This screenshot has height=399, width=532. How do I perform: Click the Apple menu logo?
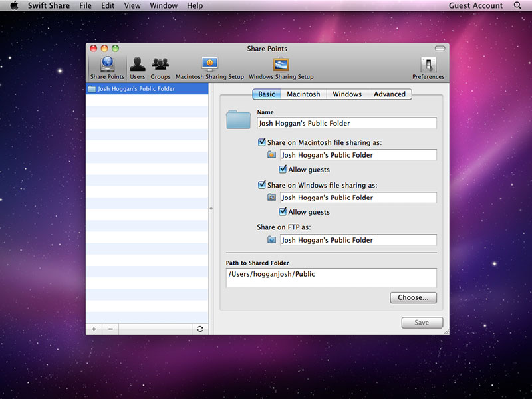[x=14, y=5]
